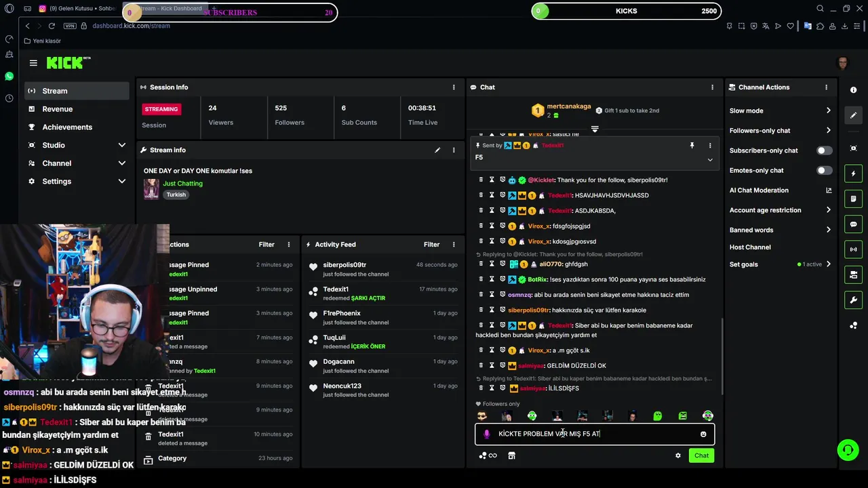
Task: Open mertcanakaga gifter leaderboard entry
Action: pyautogui.click(x=562, y=110)
